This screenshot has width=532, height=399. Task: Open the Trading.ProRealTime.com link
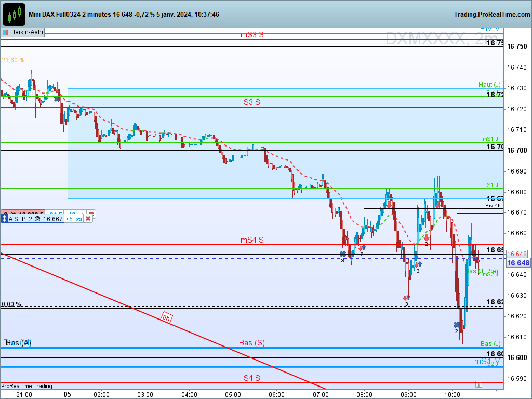491,14
